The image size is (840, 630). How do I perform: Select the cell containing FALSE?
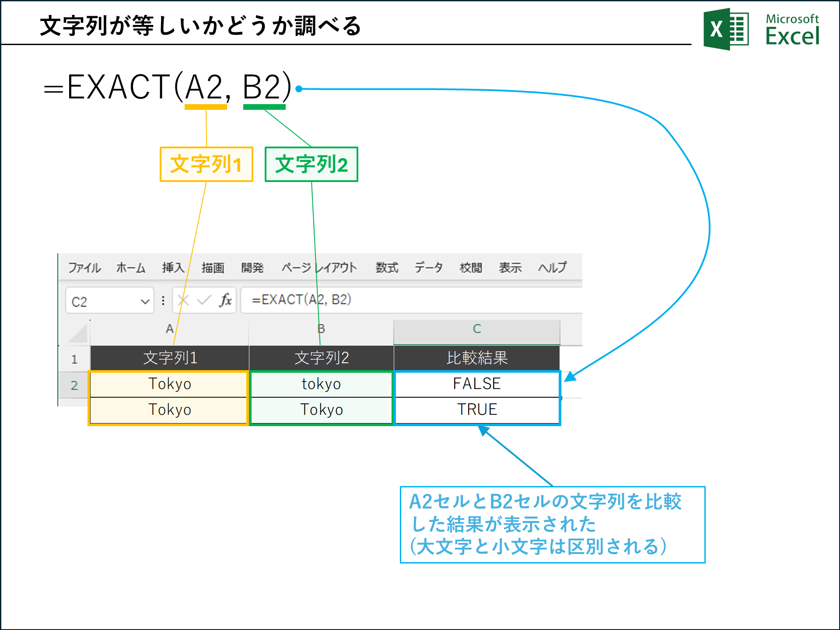(477, 384)
